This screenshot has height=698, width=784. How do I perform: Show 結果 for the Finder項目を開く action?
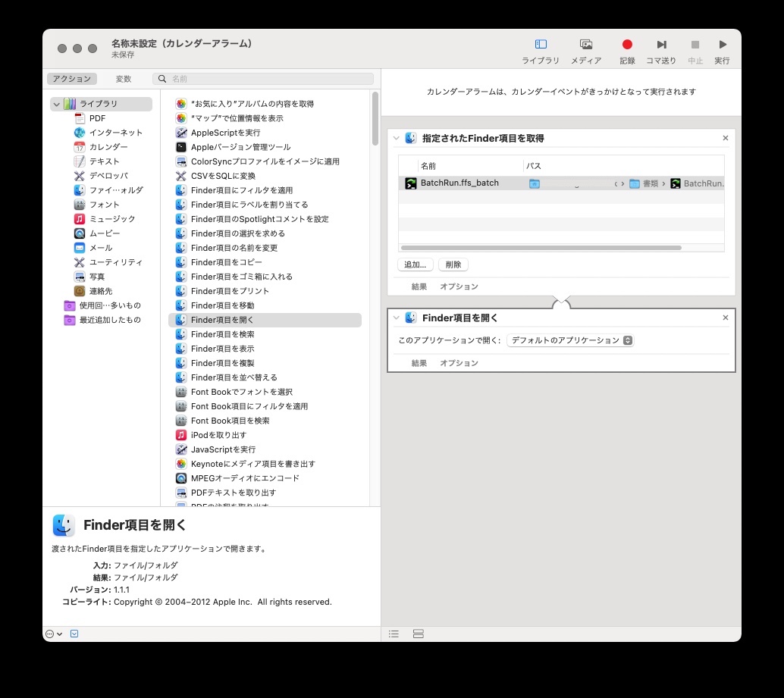pyautogui.click(x=419, y=362)
